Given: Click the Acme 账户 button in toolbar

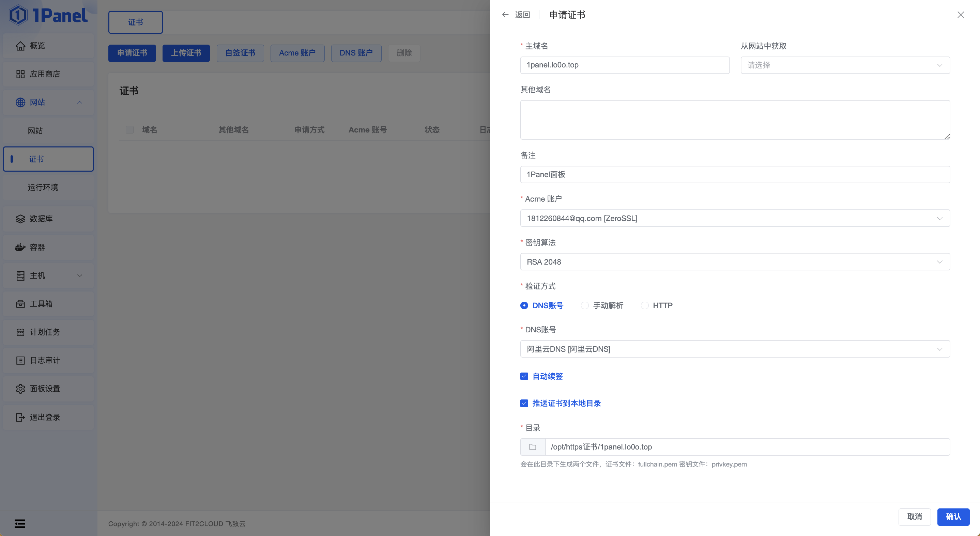Looking at the screenshot, I should (297, 53).
